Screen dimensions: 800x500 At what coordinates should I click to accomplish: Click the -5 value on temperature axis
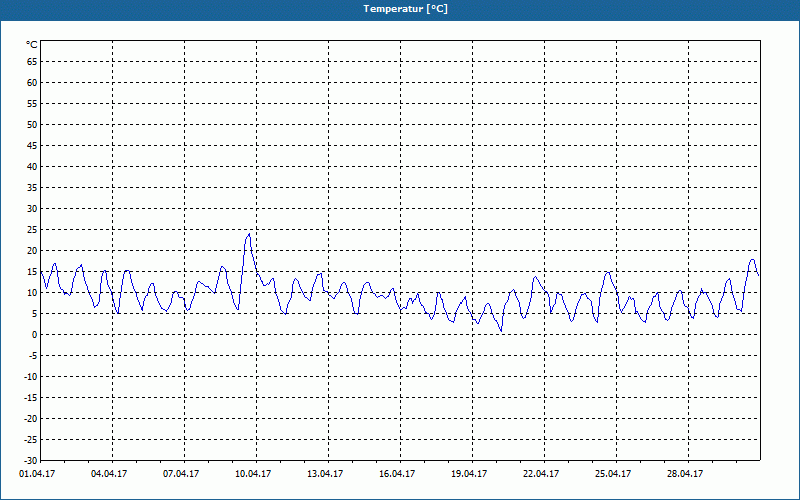pyautogui.click(x=33, y=356)
